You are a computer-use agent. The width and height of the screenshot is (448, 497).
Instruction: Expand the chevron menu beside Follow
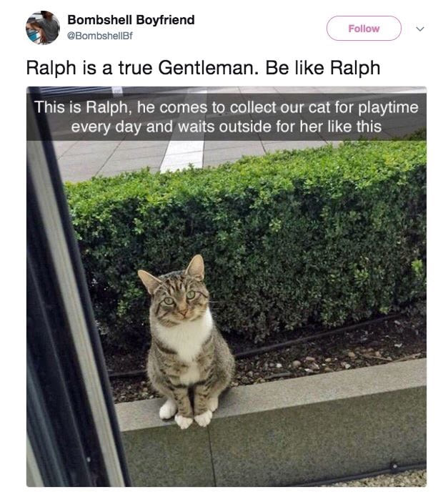tap(420, 29)
